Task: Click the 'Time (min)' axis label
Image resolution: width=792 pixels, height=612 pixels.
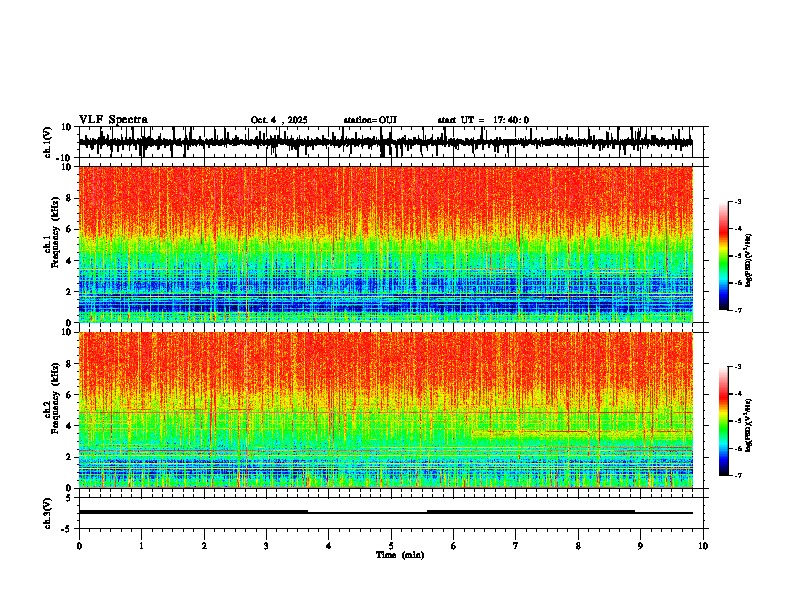Action: coord(400,555)
